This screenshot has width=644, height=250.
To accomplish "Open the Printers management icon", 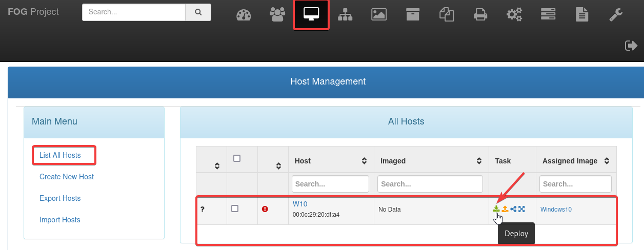I will (x=480, y=15).
